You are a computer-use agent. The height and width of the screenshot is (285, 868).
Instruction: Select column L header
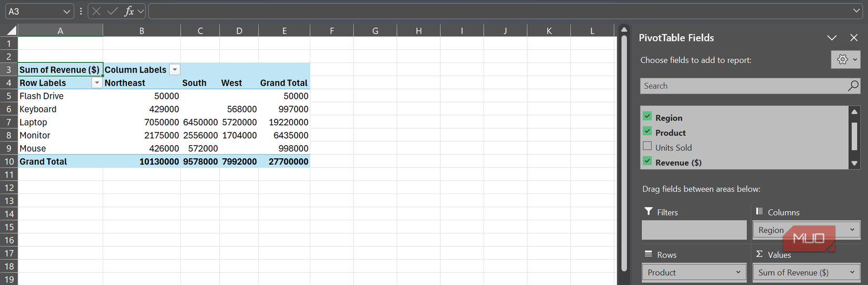click(x=592, y=30)
